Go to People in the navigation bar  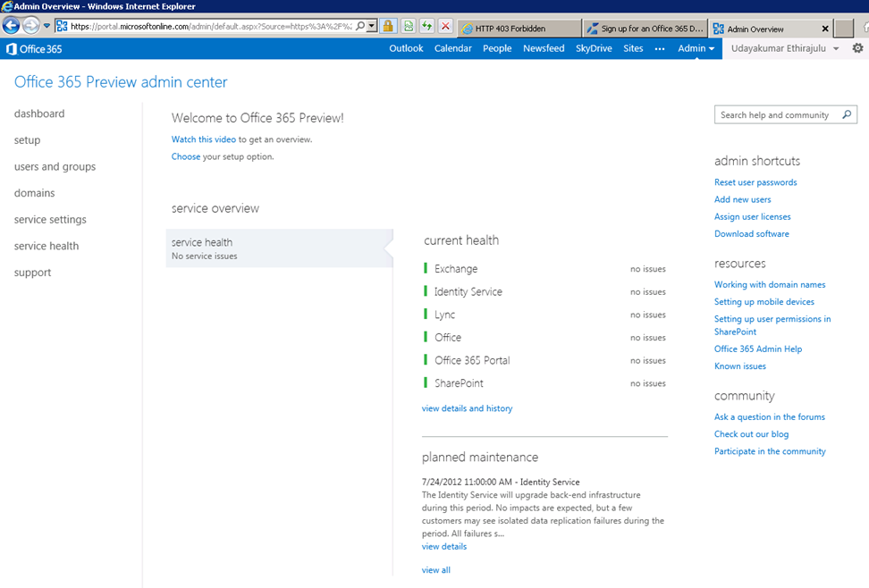(497, 48)
